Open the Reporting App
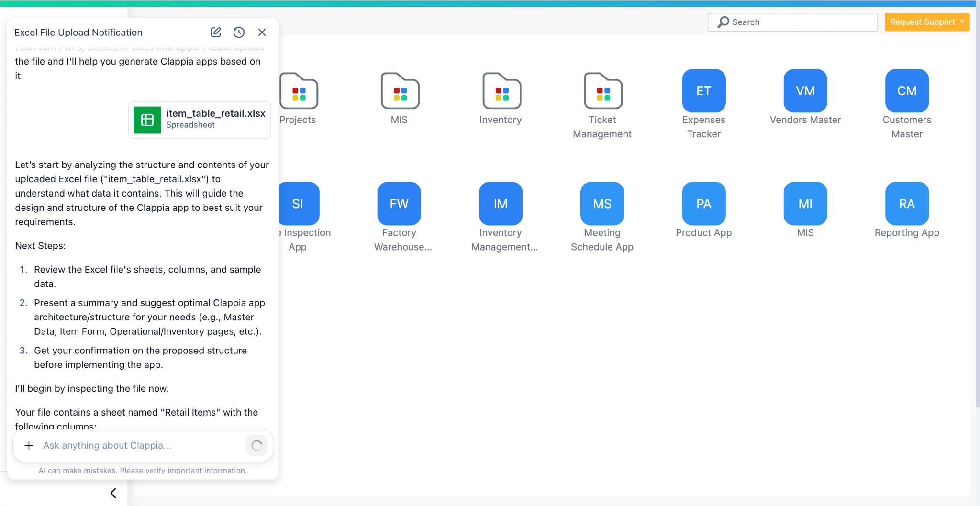This screenshot has height=506, width=980. pyautogui.click(x=906, y=203)
